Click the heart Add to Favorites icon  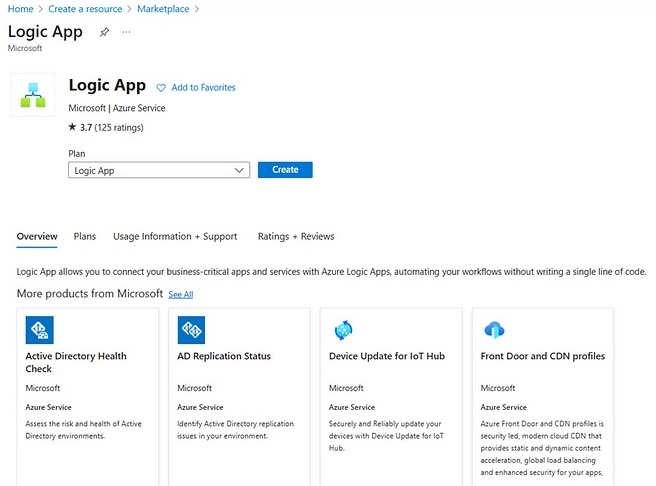click(x=162, y=88)
